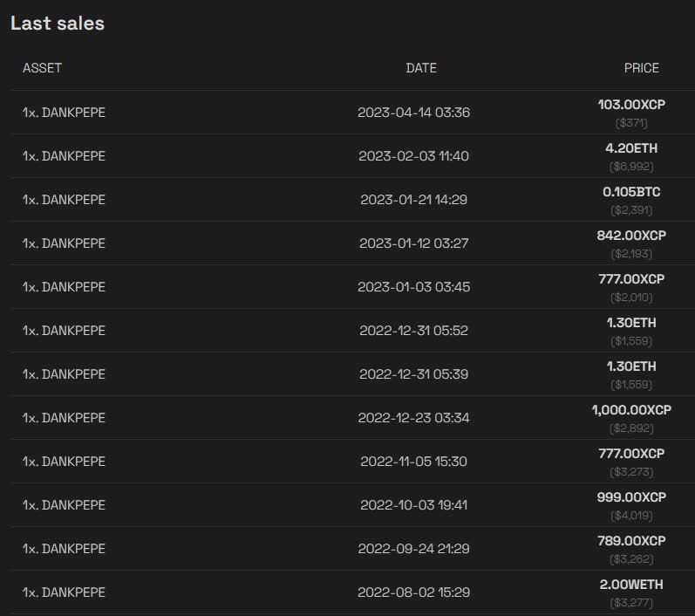Click DANKPEPE asset sold 2022-12-31 05:39
The image size is (695, 616).
tap(64, 373)
